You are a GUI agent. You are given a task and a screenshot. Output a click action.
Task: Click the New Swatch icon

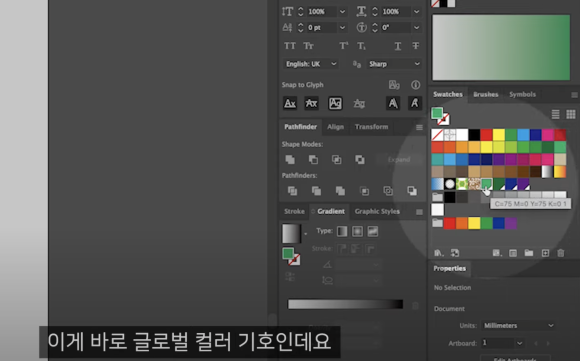545,253
